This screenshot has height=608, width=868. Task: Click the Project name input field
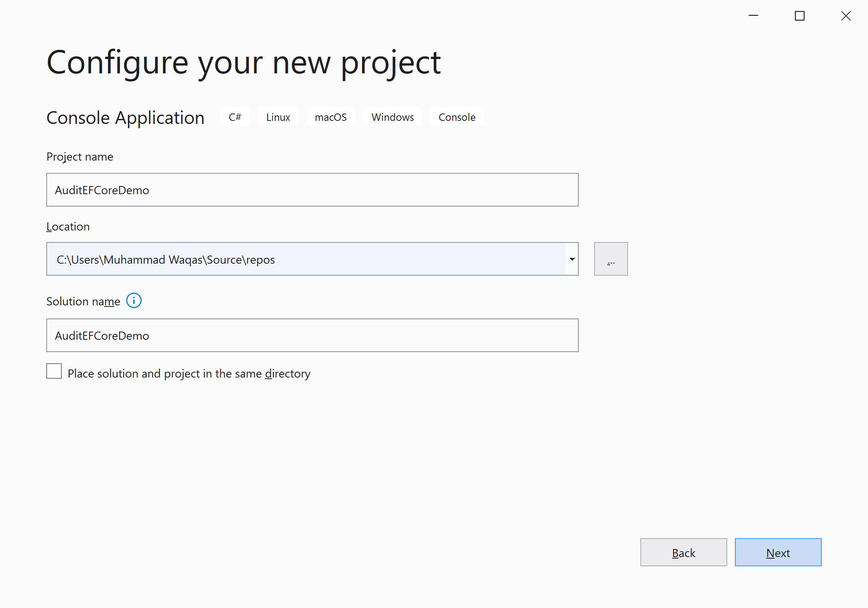tap(312, 190)
